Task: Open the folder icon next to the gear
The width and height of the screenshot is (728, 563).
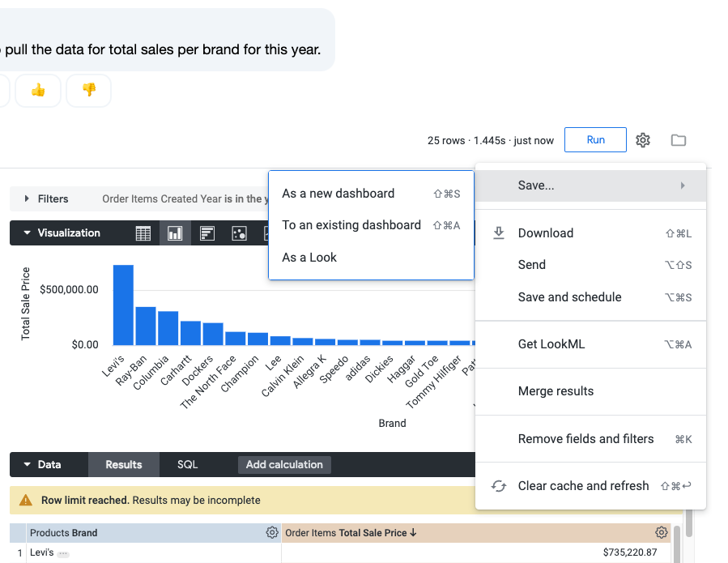Action: [679, 140]
